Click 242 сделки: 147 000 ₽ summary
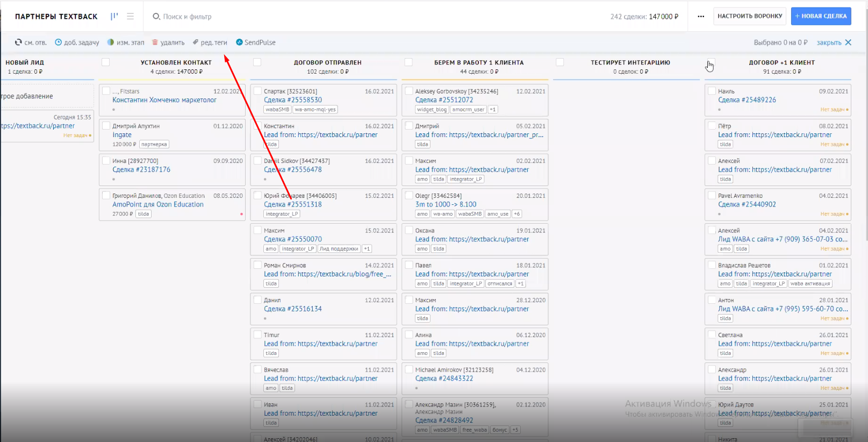This screenshot has width=868, height=442. tap(644, 17)
